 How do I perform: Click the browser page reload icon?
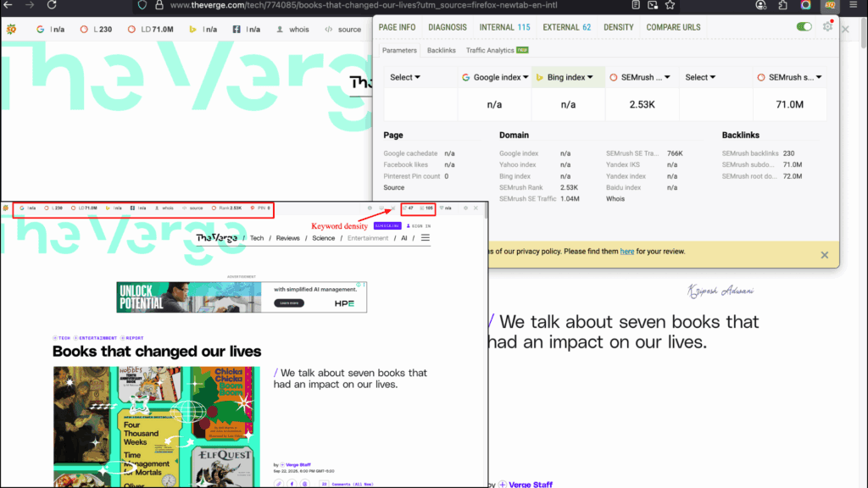53,5
